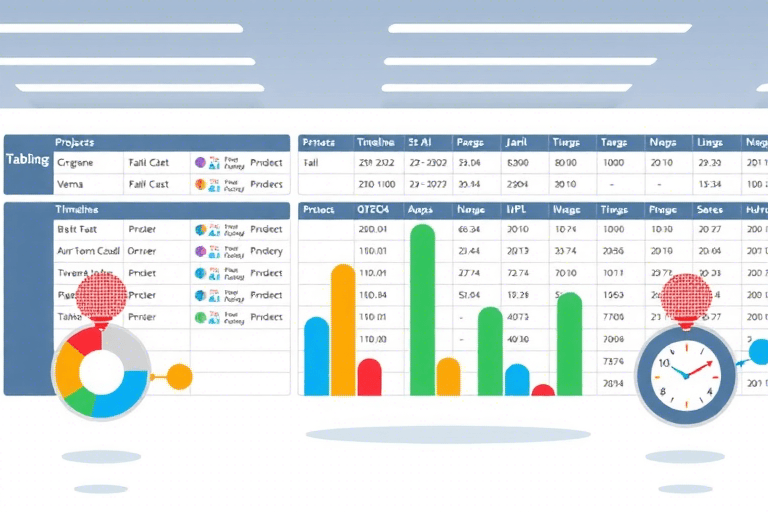Click the clock timer icon
This screenshot has height=512, width=768.
pos(686,373)
